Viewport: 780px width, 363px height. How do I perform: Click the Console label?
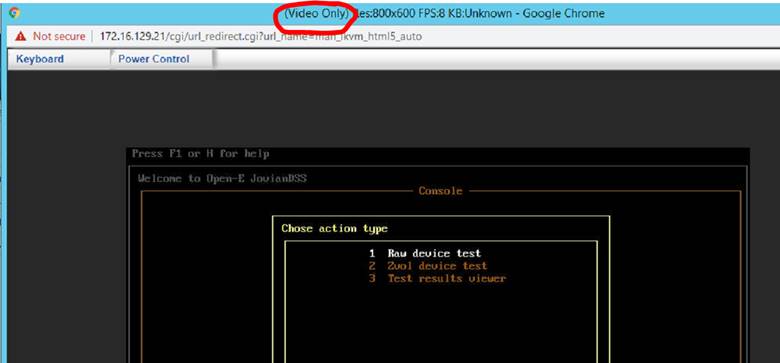coord(440,191)
